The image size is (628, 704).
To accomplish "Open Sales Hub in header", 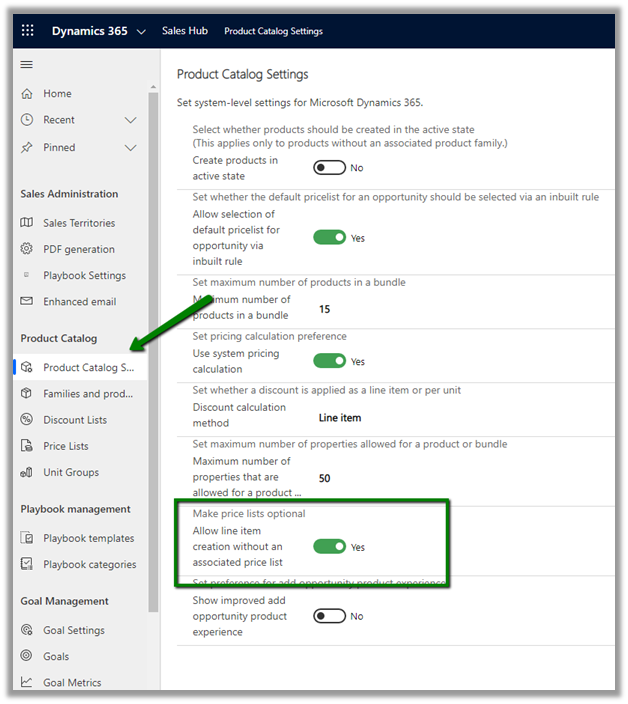I will click(x=184, y=31).
